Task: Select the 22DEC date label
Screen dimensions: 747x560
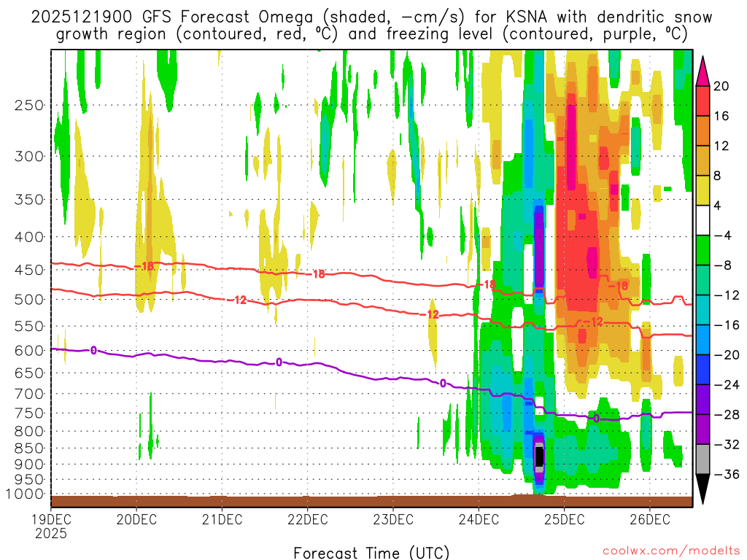Action: [x=308, y=518]
